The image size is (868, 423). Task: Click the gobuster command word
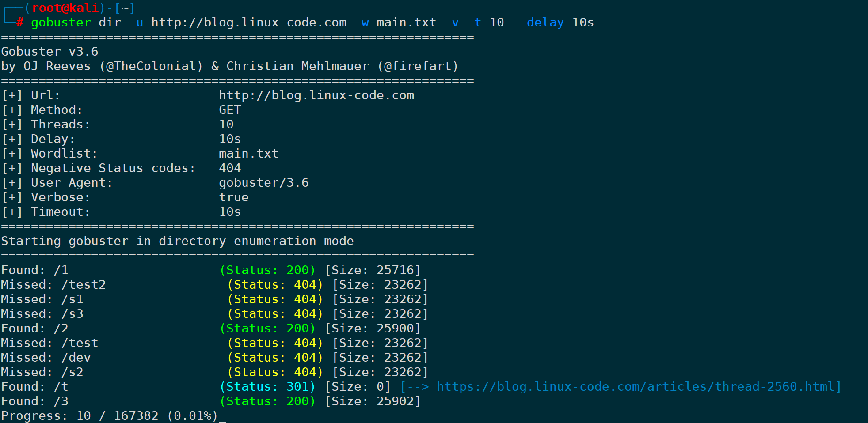click(x=61, y=23)
